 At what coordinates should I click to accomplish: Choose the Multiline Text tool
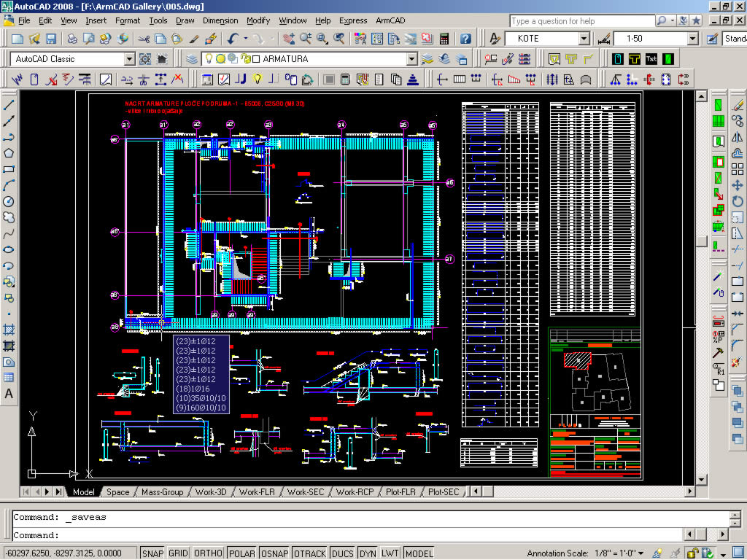[x=9, y=394]
